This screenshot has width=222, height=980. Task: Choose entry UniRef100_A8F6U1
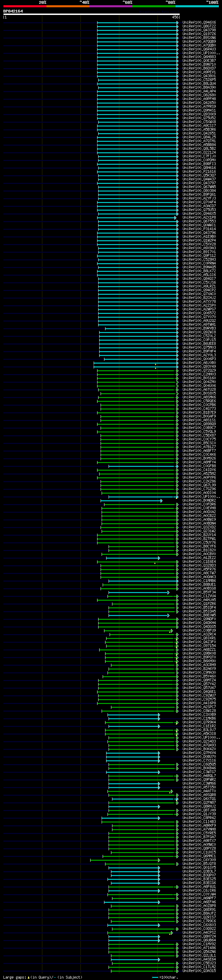tap(199, 886)
